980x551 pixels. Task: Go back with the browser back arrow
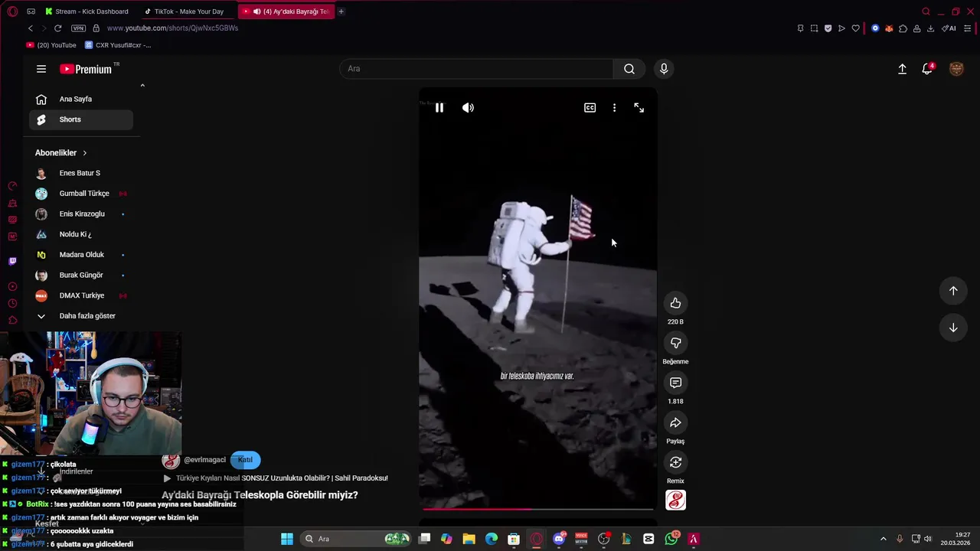coord(31,28)
